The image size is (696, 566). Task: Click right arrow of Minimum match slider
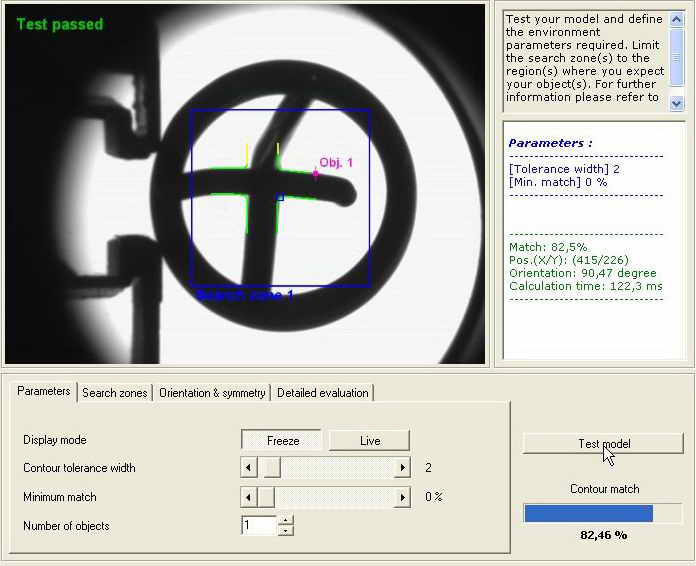403,497
